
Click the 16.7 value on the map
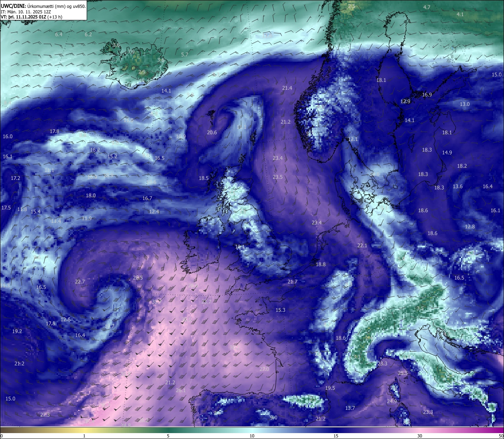click(147, 198)
